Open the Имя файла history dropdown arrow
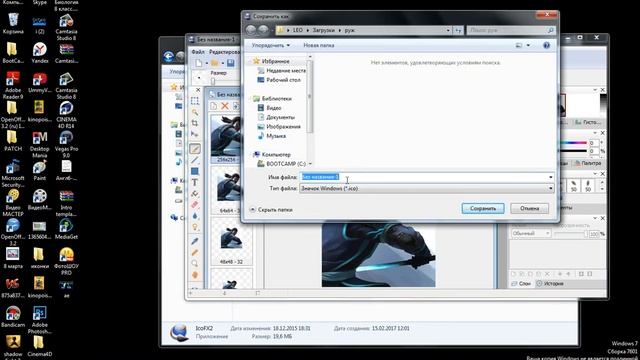 click(551, 177)
